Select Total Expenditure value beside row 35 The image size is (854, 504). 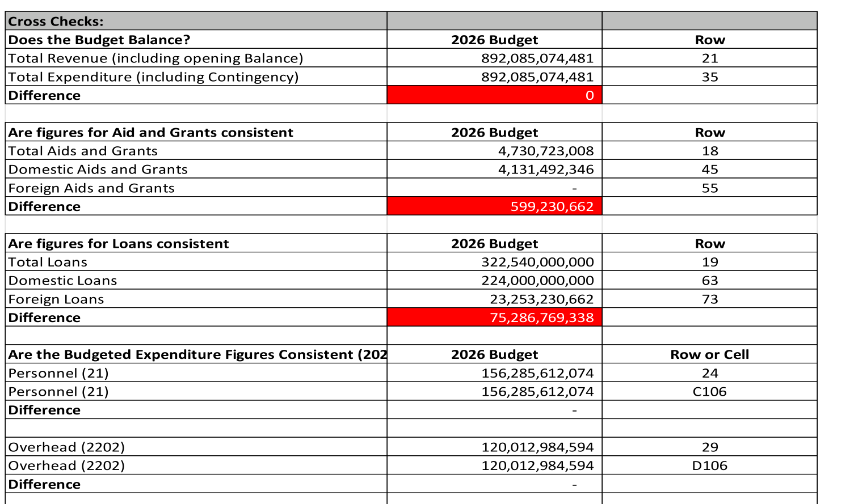pos(494,77)
